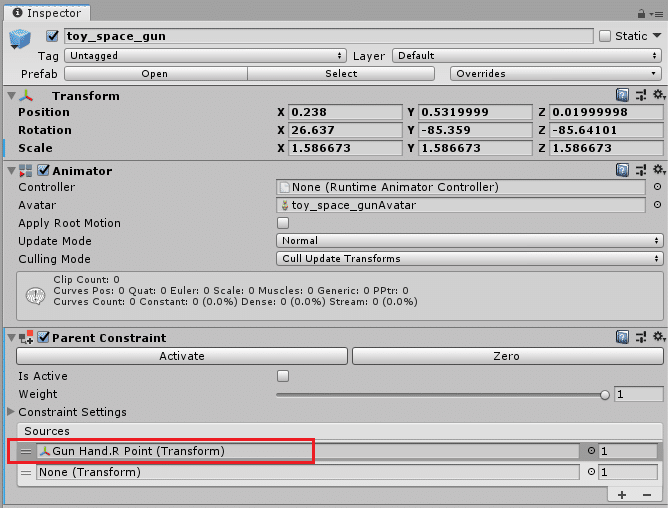The image size is (668, 508).
Task: Open Parent Constraint preset selector icon
Action: (x=641, y=338)
